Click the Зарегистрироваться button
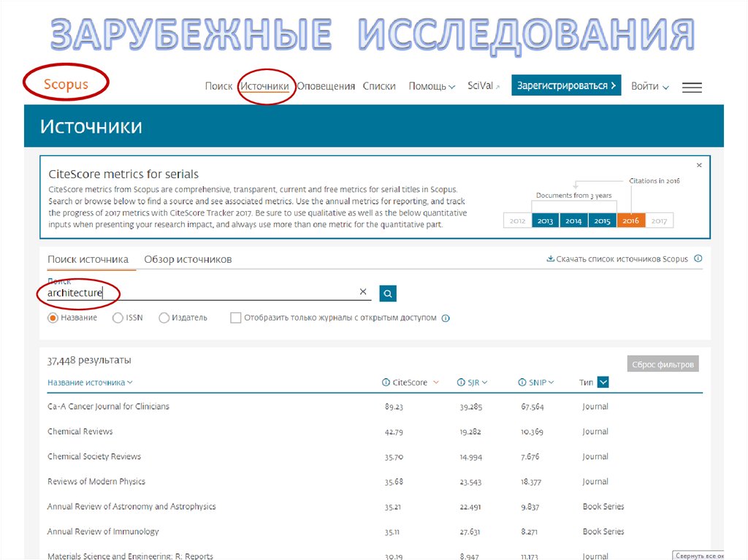This screenshot has height=560, width=748. pos(566,85)
